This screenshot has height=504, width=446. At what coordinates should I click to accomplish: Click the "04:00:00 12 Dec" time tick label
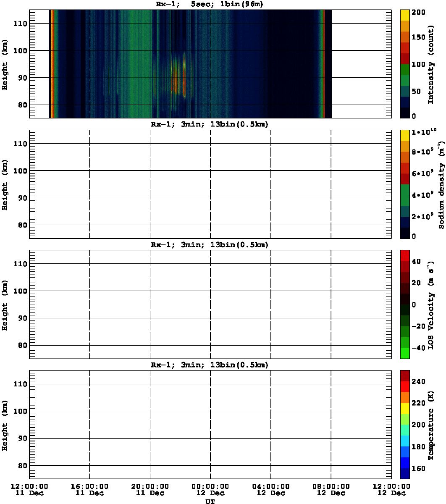tap(271, 490)
